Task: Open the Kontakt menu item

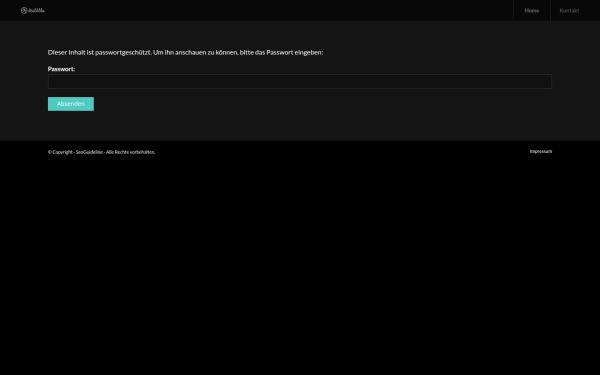Action: 569,10
